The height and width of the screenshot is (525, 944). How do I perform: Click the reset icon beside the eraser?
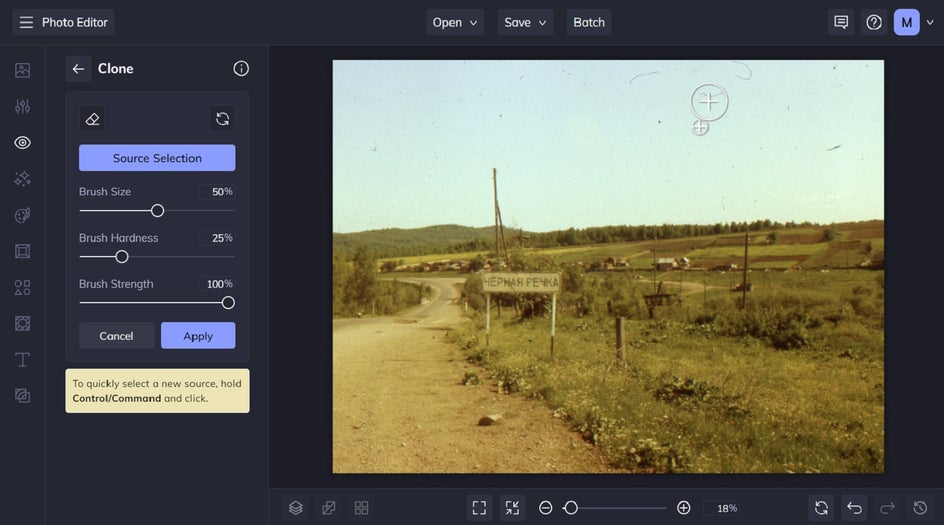[222, 119]
